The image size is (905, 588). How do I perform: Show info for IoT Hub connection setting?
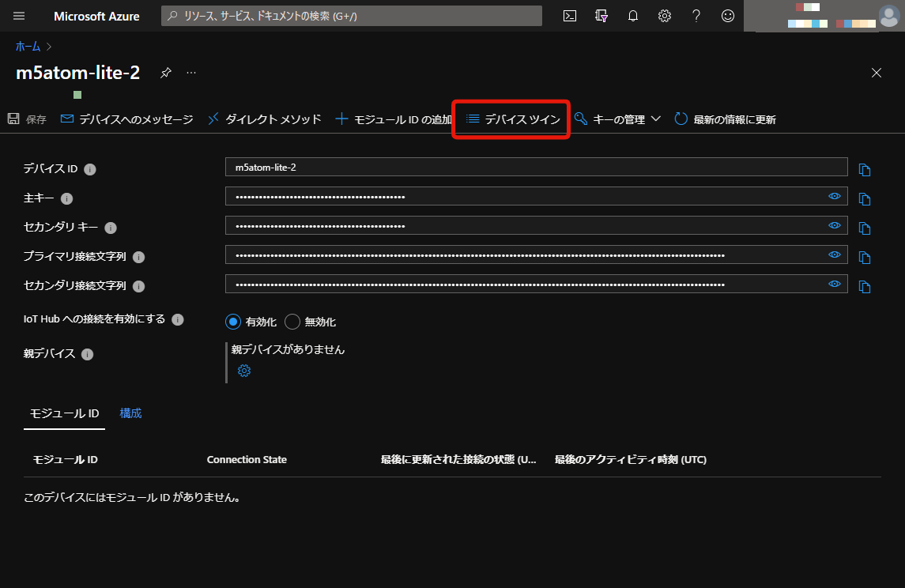pos(178,319)
